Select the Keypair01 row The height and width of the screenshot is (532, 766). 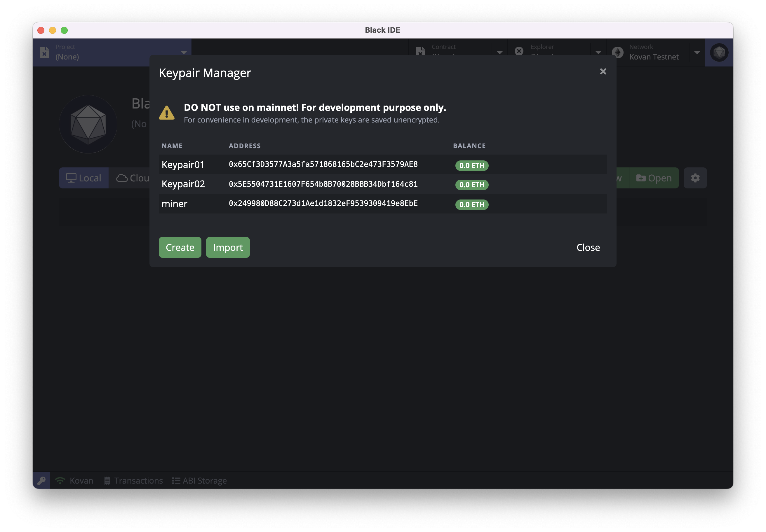(183, 165)
